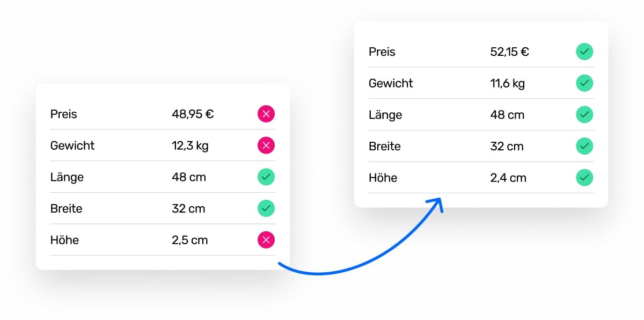Select the 48,95 € price value
Viewport: 644px width, 320px height.
tap(193, 114)
